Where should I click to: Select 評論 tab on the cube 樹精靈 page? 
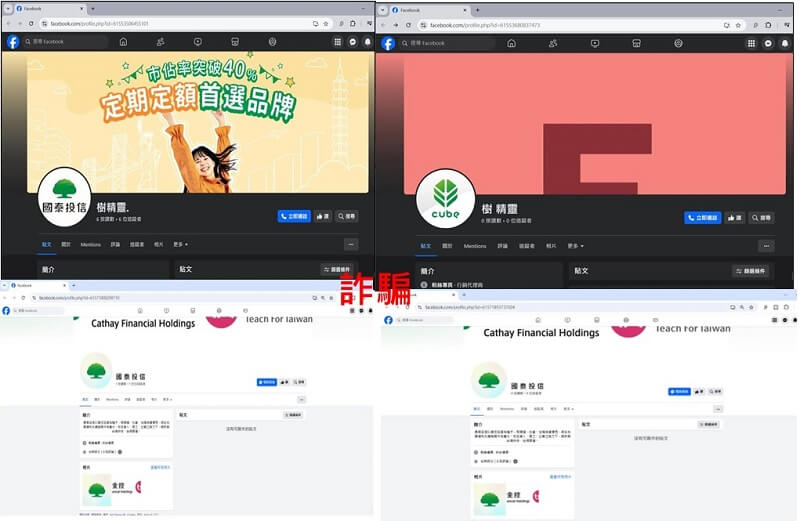(503, 246)
